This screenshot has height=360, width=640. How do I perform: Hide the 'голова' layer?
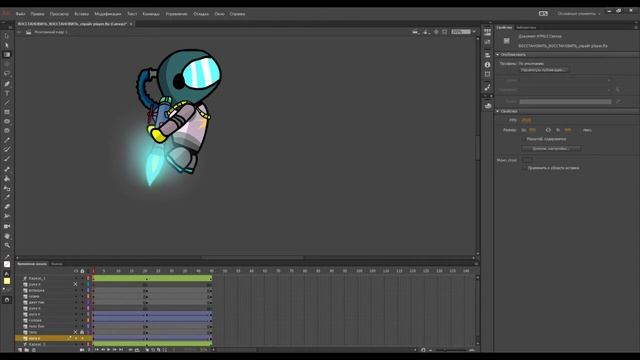(x=75, y=320)
